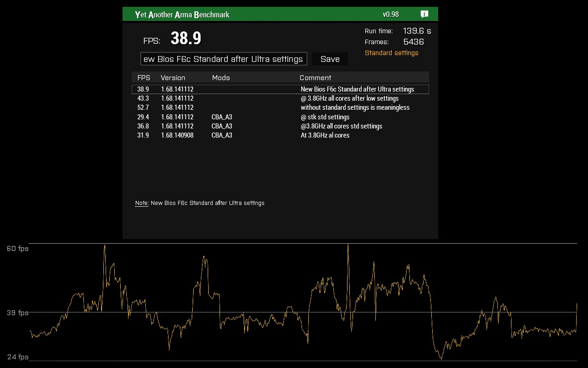Click the Frames count 5436
This screenshot has width=588, height=368.
click(x=414, y=42)
